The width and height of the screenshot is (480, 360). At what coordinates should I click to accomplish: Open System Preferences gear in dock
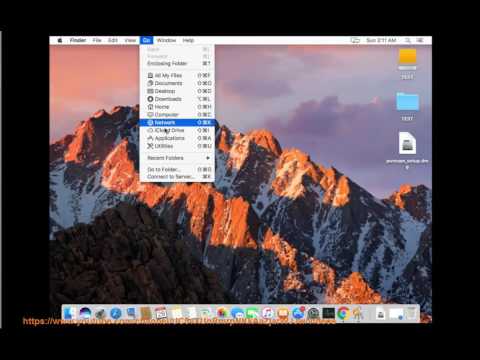(x=313, y=313)
